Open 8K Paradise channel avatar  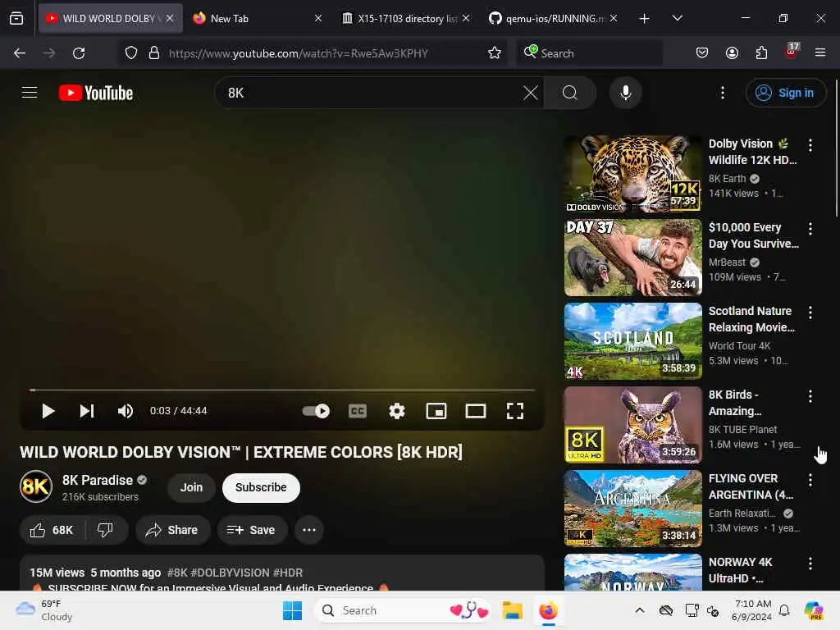pyautogui.click(x=36, y=486)
